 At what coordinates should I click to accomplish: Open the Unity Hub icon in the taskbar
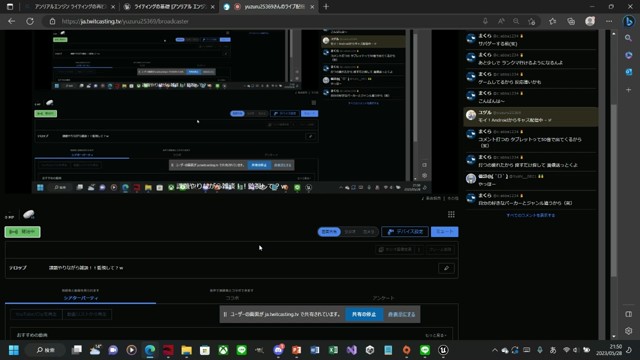point(370,350)
